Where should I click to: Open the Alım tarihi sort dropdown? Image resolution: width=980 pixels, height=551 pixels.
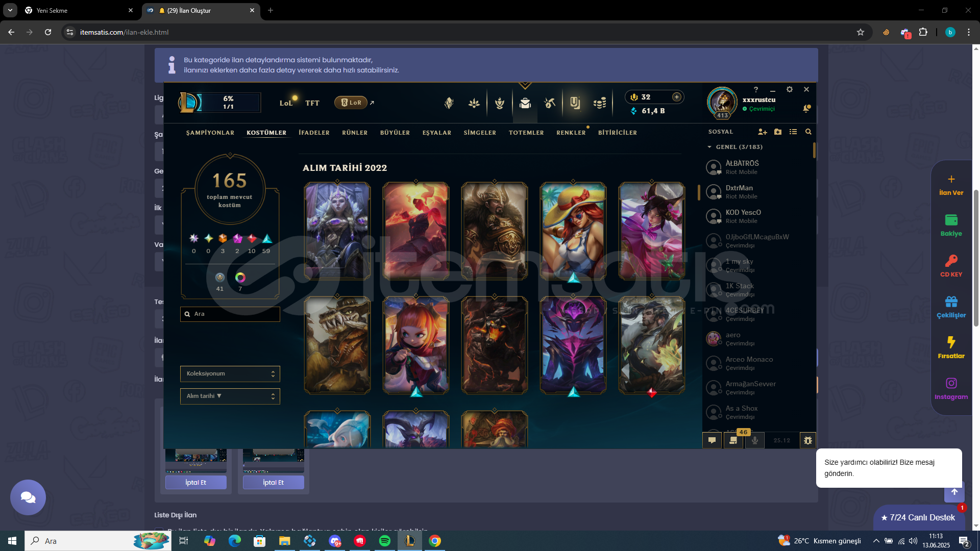[230, 396]
